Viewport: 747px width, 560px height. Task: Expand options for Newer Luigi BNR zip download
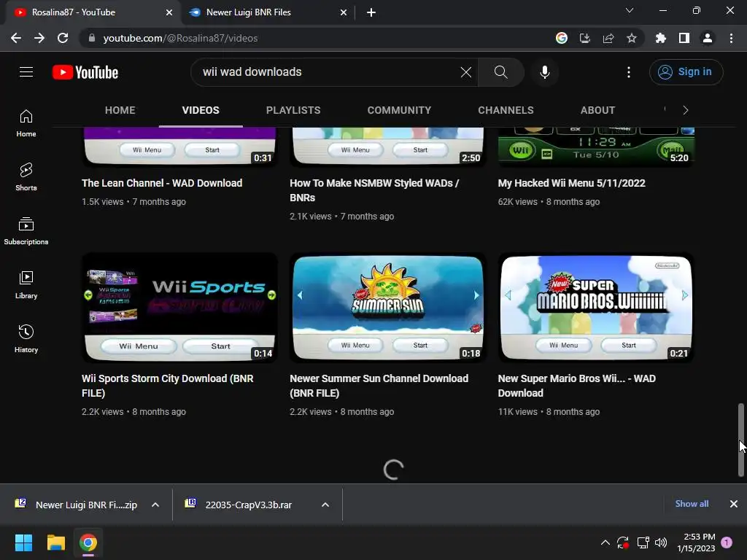coord(155,505)
